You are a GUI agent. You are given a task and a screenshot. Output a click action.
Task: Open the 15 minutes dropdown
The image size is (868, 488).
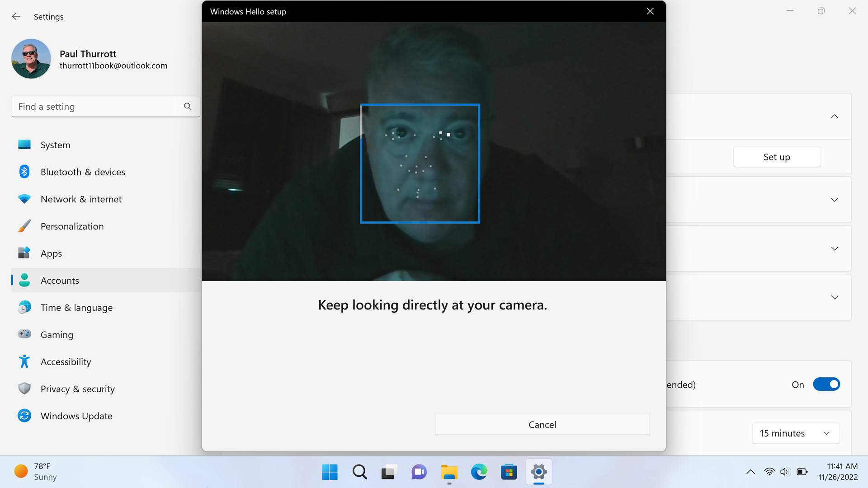coord(795,433)
